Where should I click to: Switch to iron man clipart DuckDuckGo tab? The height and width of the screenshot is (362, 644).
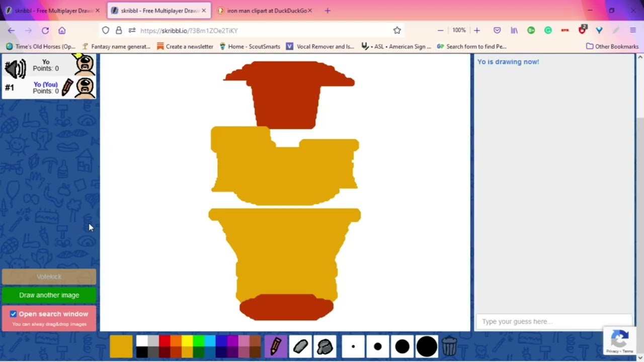[x=264, y=11]
